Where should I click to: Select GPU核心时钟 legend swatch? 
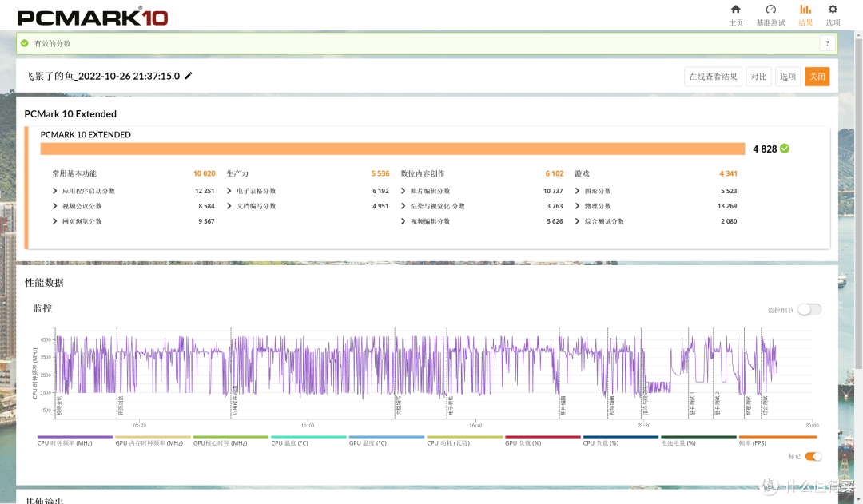point(231,437)
